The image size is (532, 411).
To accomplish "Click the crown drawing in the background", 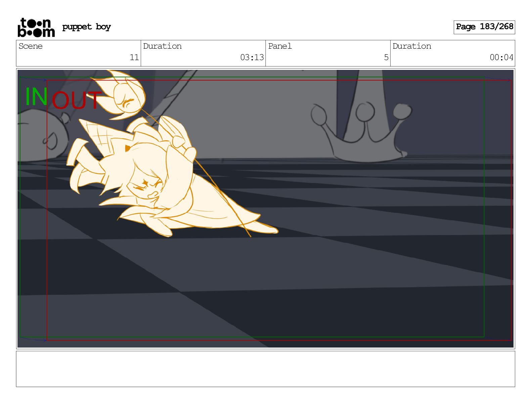I will [361, 132].
